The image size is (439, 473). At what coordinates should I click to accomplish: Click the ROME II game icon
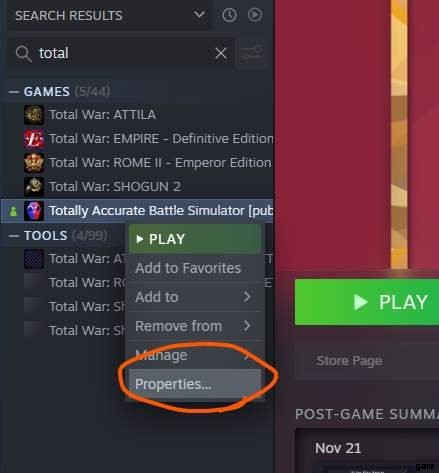34,163
